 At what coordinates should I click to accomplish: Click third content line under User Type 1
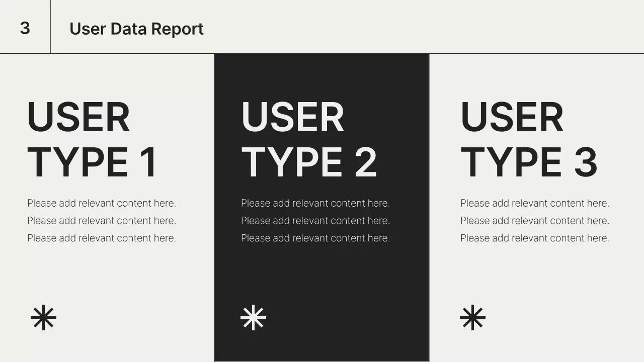[102, 238]
